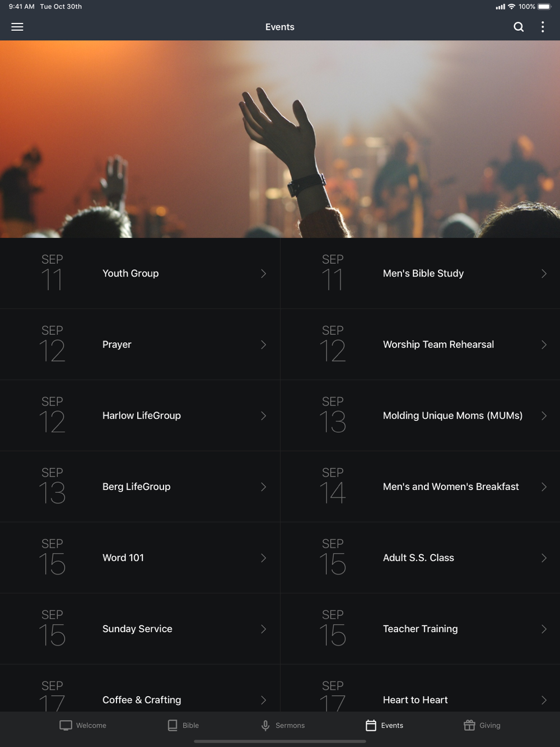560x747 pixels.
Task: Switch to the Sermons tab
Action: click(283, 725)
